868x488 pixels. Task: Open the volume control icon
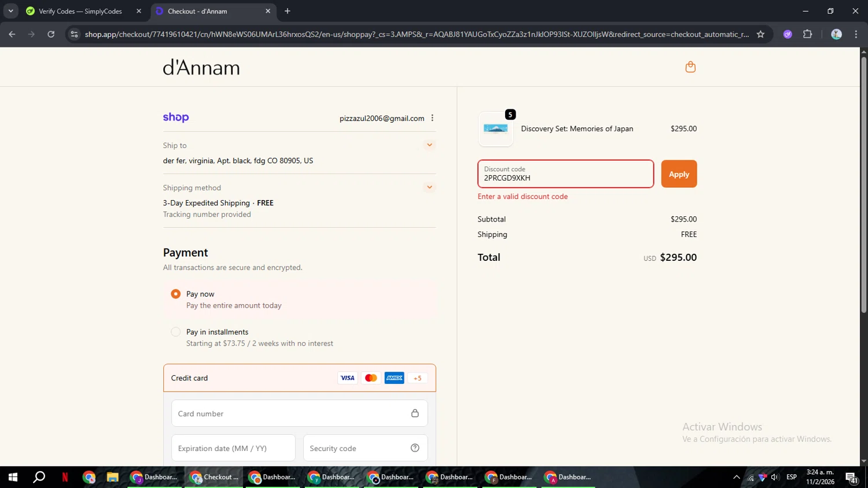tap(775, 477)
